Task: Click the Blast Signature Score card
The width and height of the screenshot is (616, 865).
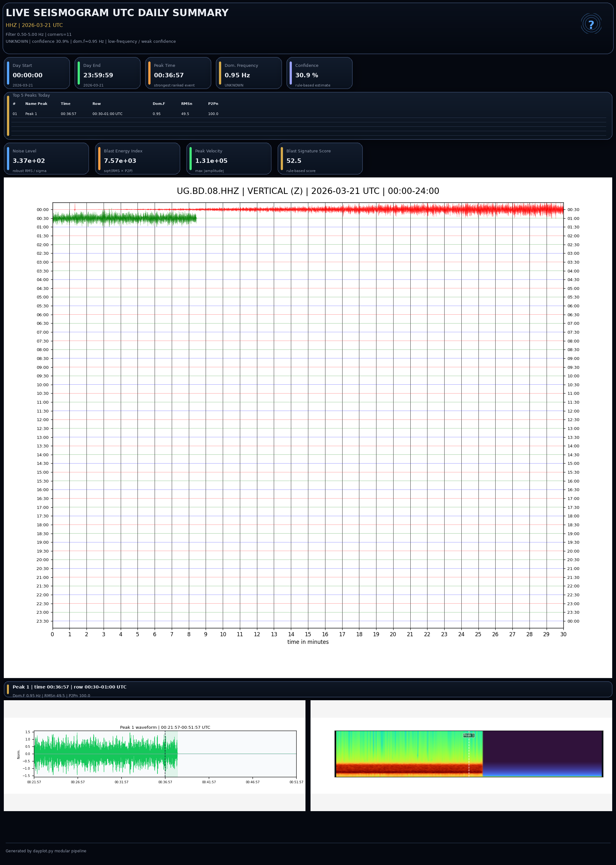Action: click(320, 158)
